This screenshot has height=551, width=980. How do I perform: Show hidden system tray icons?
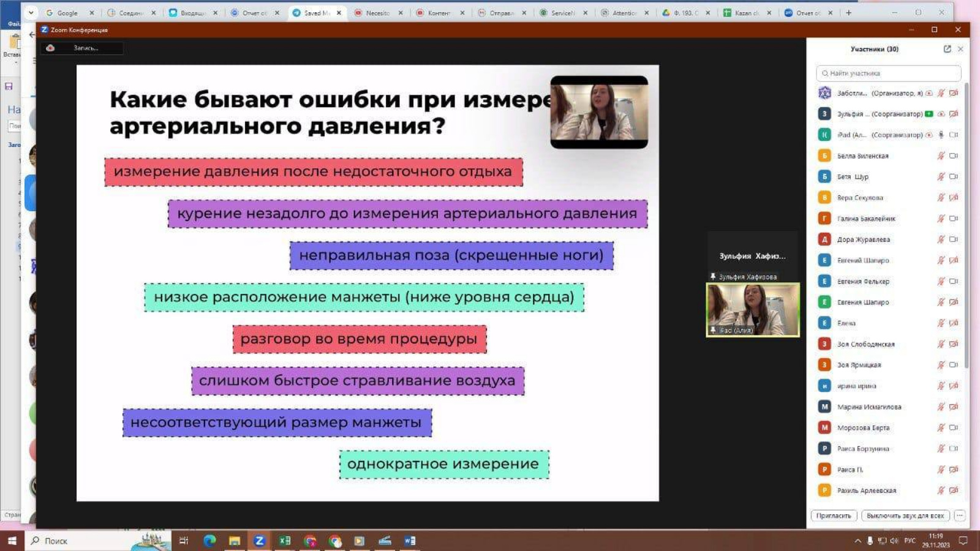(x=858, y=541)
